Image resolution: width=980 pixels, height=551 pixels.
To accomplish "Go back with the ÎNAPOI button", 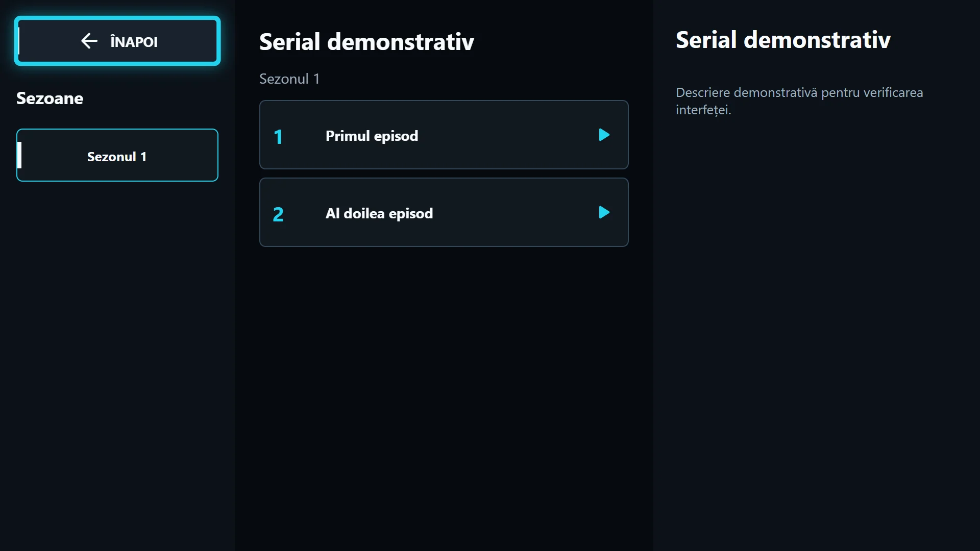I will click(117, 41).
